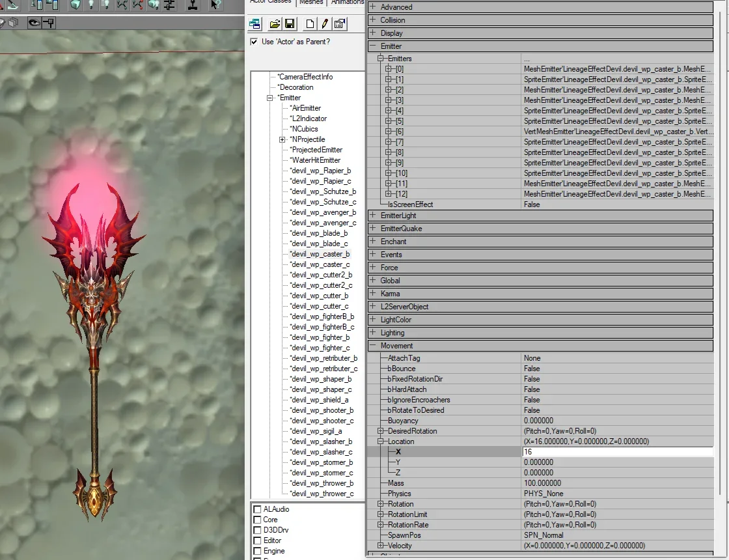Image resolution: width=729 pixels, height=560 pixels.
Task: Click the Build Lighting bulb icon
Action: click(90, 5)
